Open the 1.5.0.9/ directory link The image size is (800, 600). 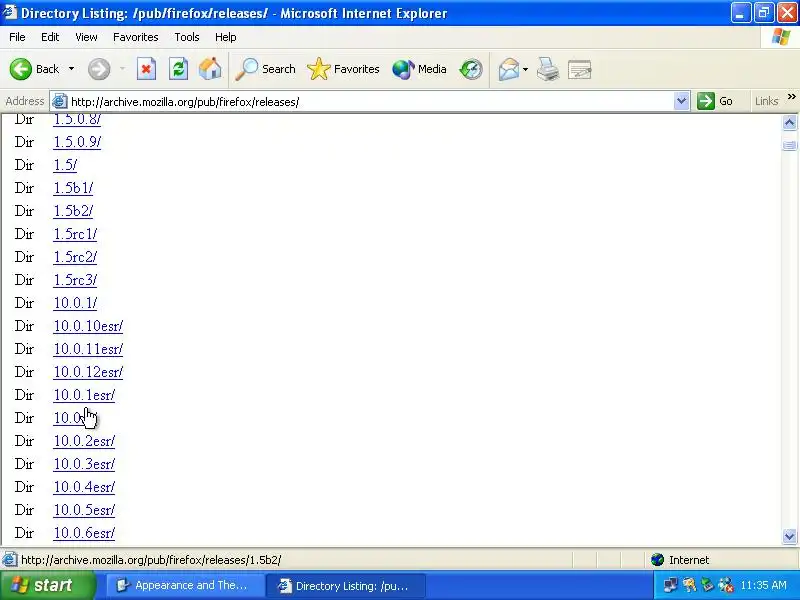[x=77, y=142]
